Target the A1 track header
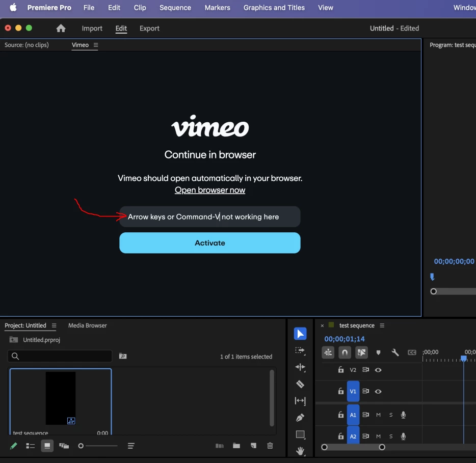 coord(353,415)
